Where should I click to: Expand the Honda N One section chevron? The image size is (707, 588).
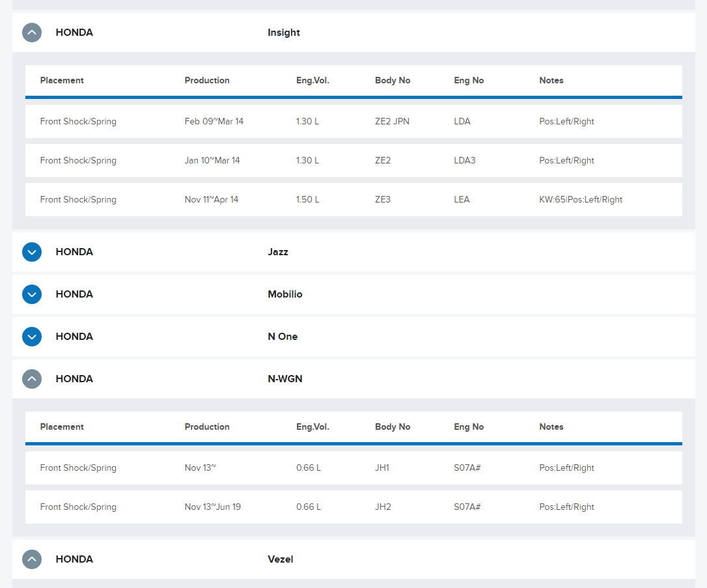31,337
